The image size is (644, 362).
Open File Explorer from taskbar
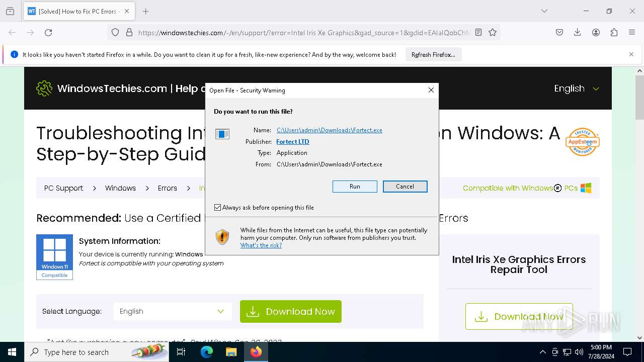[x=231, y=352]
